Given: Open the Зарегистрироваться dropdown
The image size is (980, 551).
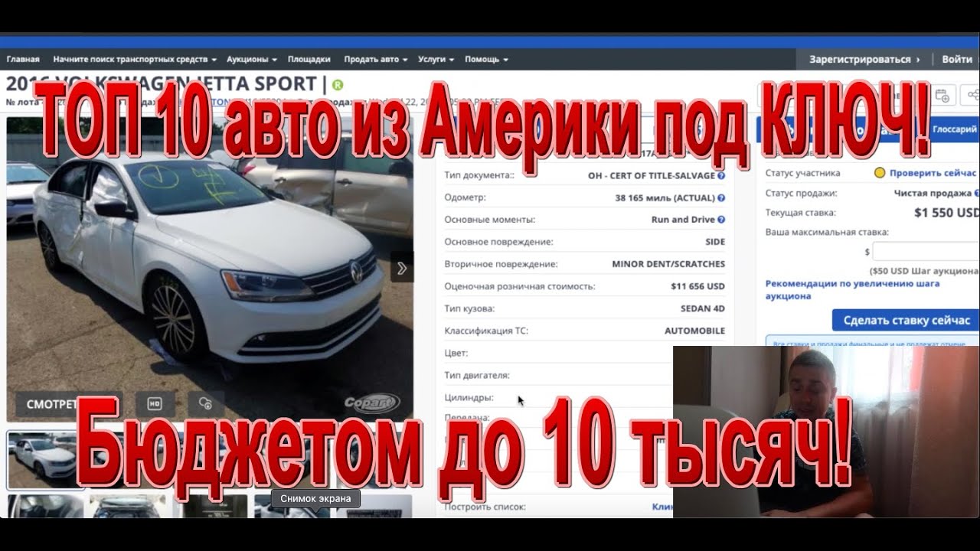Looking at the screenshot, I should (x=865, y=59).
